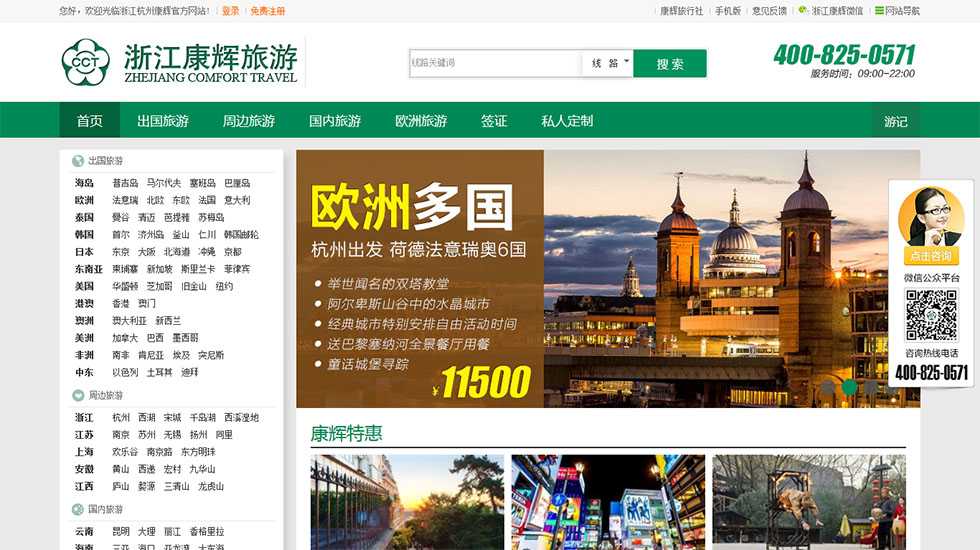Click the 苏州 destination link
The width and height of the screenshot is (980, 550).
tap(146, 434)
